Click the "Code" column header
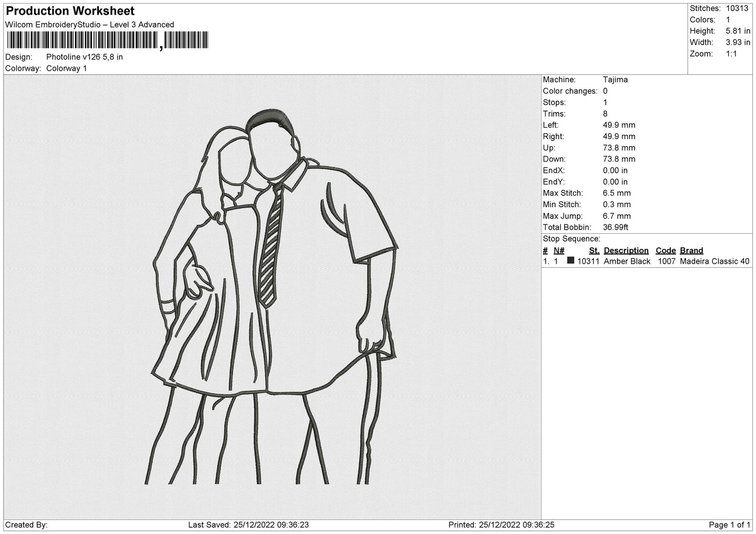Screen dimensions: 756x534 (665, 251)
